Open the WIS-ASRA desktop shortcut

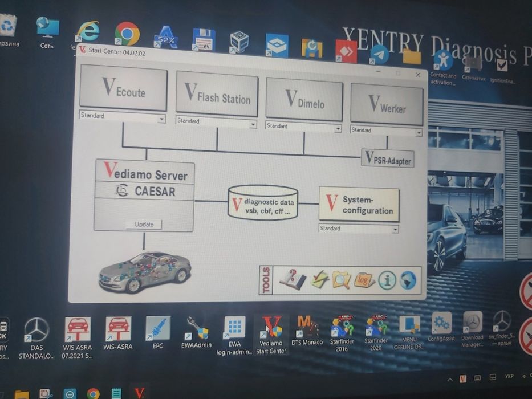click(117, 333)
